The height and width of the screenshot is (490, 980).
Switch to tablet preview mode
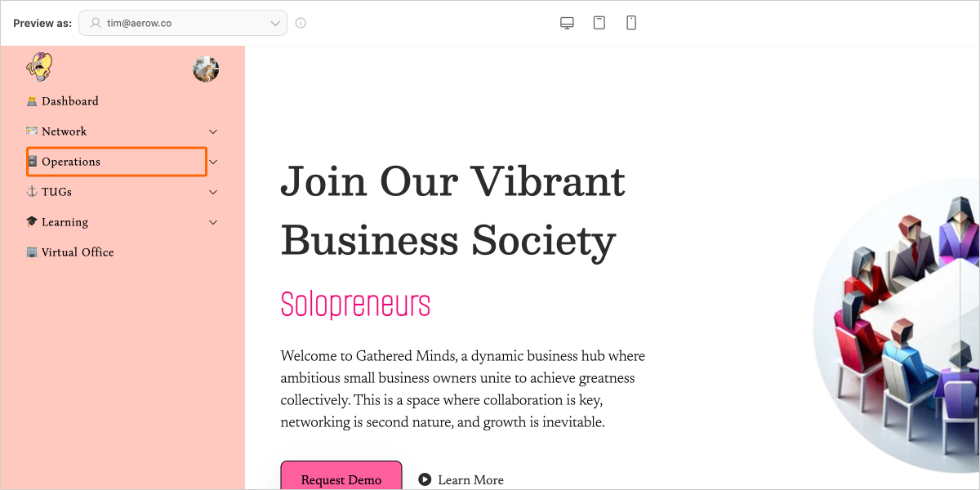(x=599, y=23)
